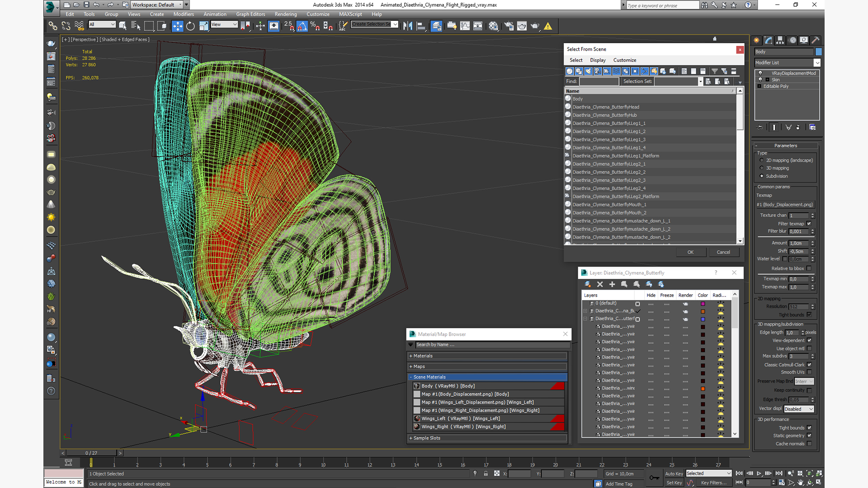Click the yellow warning triangle icon
The height and width of the screenshot is (488, 868).
click(548, 26)
